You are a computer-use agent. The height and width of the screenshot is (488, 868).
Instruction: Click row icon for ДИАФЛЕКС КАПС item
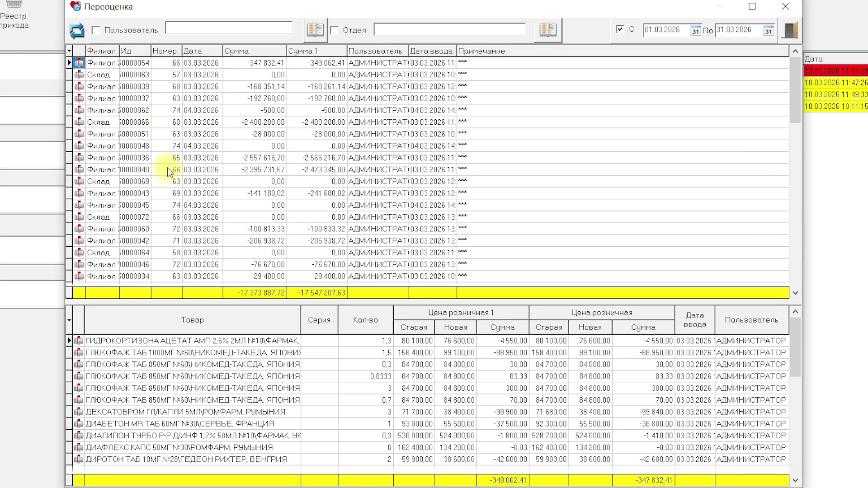point(79,447)
